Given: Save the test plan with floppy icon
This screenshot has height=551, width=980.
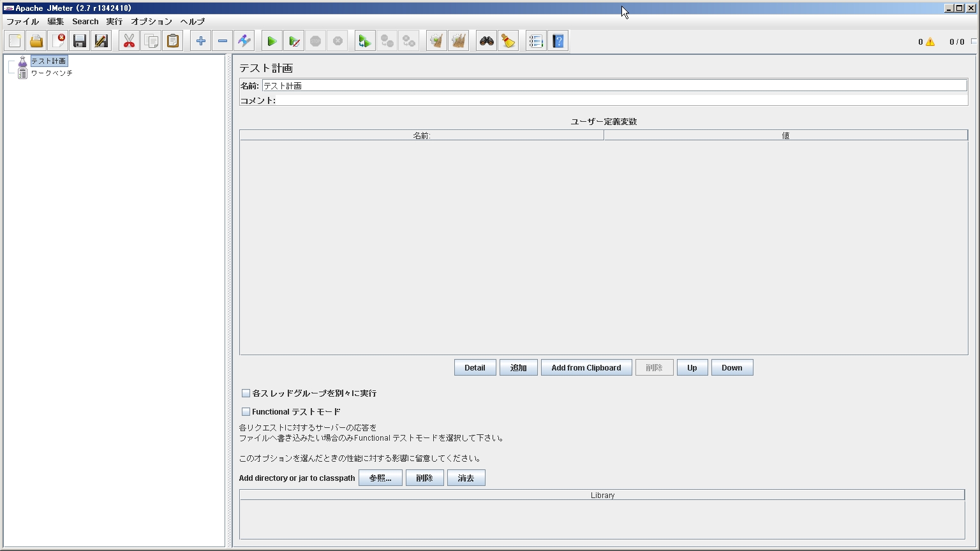Looking at the screenshot, I should 80,41.
